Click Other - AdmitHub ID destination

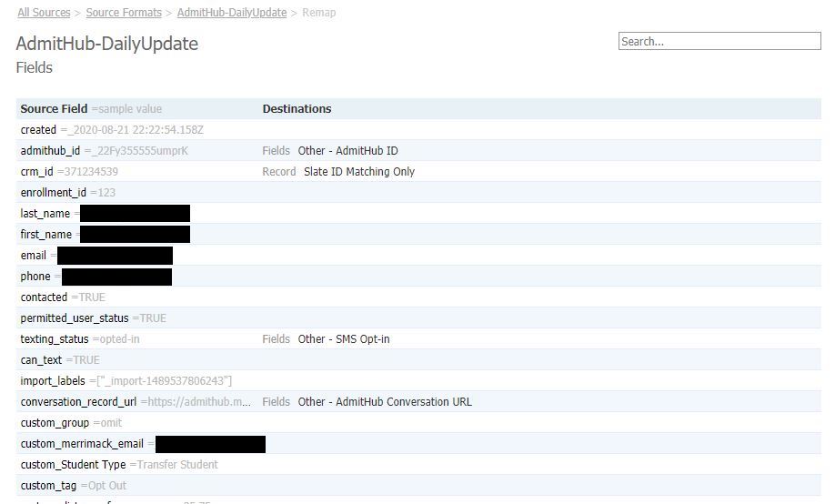pos(347,151)
